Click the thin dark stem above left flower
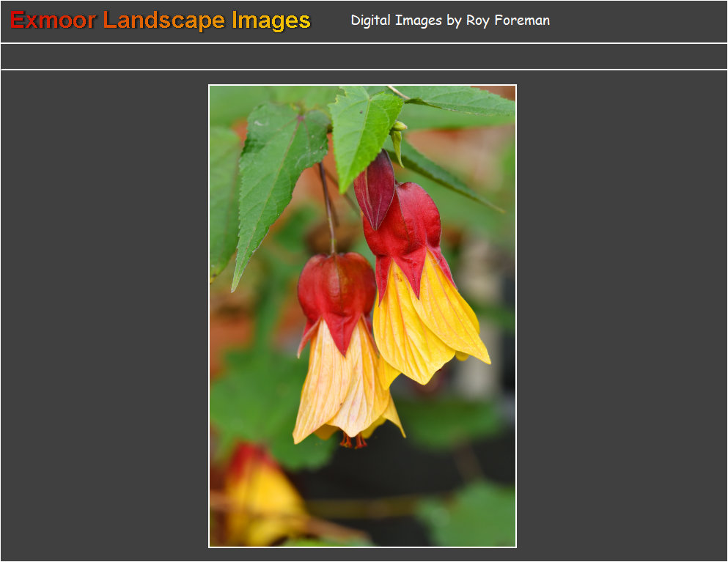This screenshot has width=728, height=562. (x=328, y=205)
